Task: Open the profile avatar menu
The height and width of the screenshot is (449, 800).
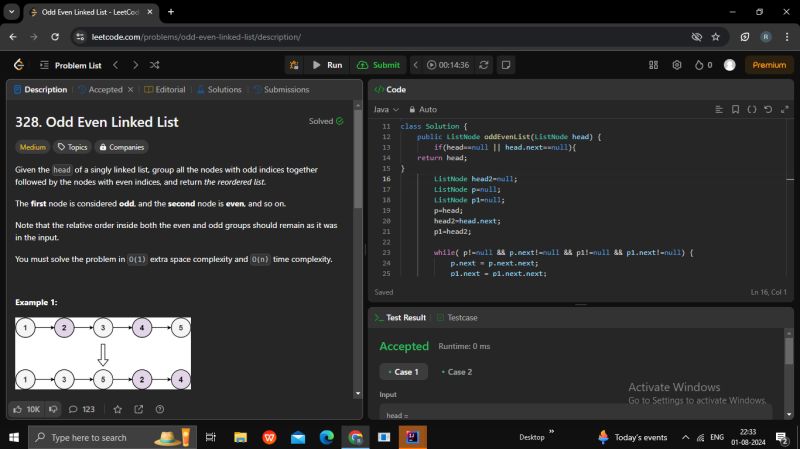Action: coord(730,65)
